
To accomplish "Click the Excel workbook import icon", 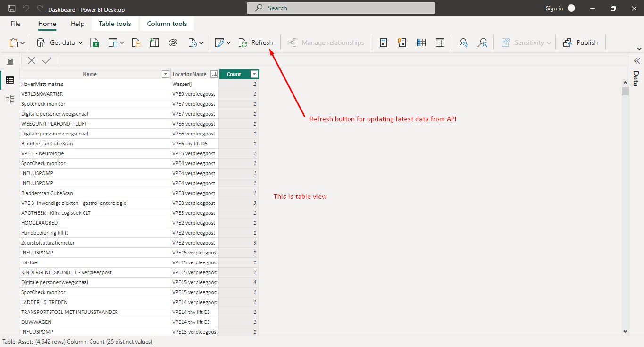I will pos(94,43).
